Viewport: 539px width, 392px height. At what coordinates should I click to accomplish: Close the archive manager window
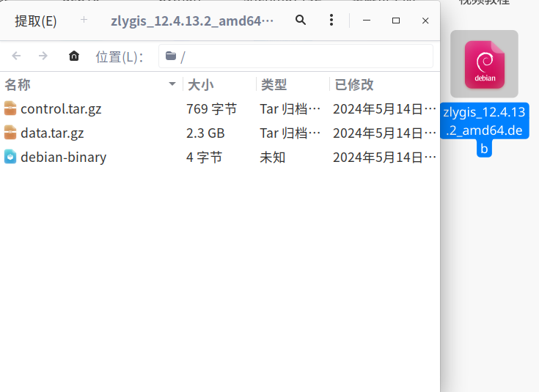pyautogui.click(x=425, y=21)
